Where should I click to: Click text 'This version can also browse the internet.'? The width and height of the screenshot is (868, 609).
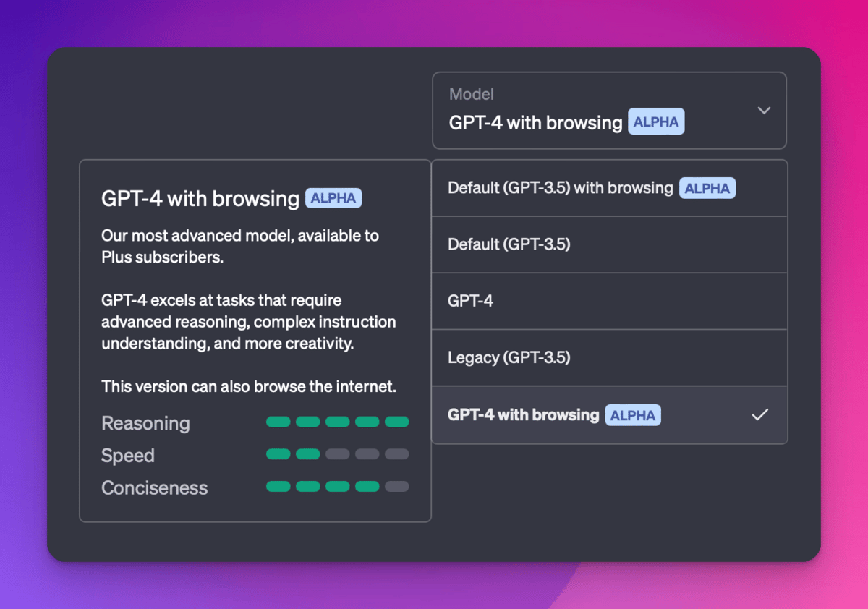click(249, 386)
